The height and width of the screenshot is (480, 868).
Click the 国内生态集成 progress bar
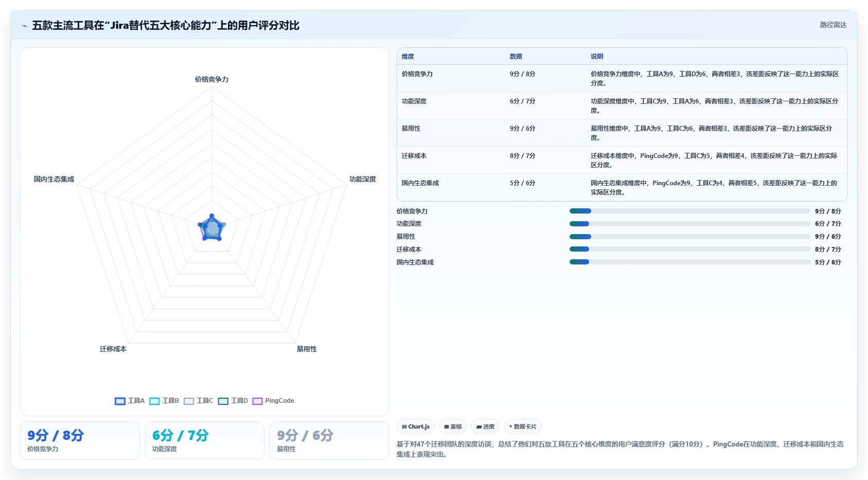(690, 262)
